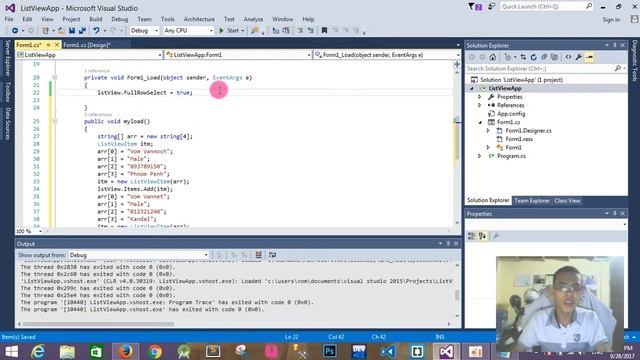Click the Undo arrow in the toolbar
640x360 pixels.
tap(96, 31)
